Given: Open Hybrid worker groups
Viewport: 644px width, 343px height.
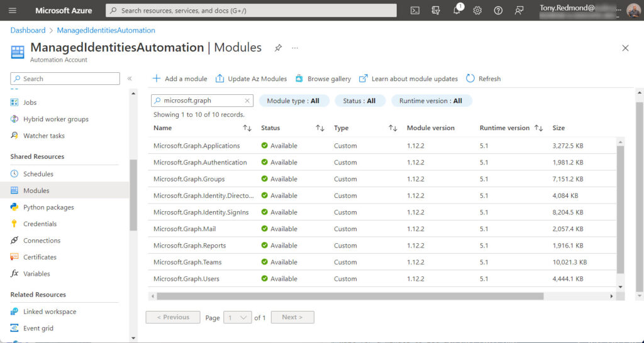Looking at the screenshot, I should coord(56,119).
